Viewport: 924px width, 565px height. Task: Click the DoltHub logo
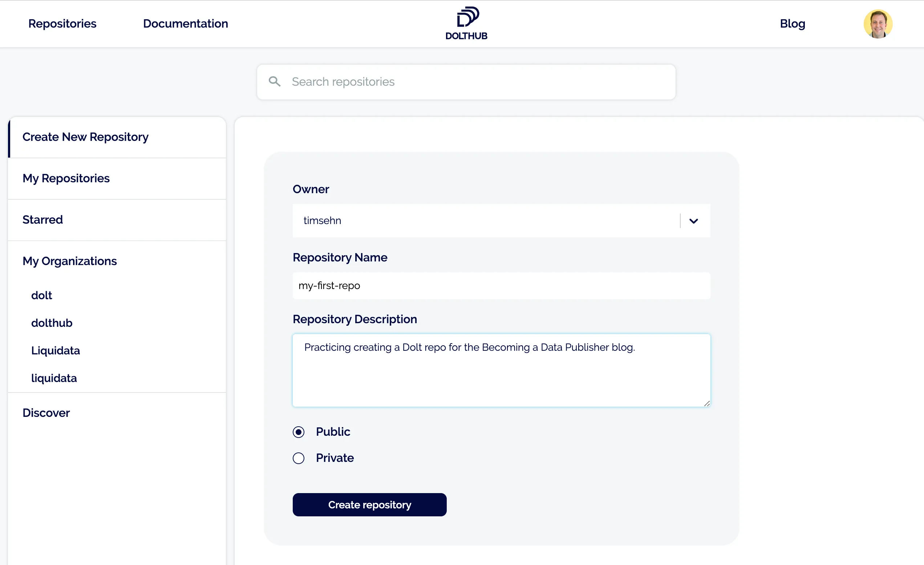pos(466,23)
